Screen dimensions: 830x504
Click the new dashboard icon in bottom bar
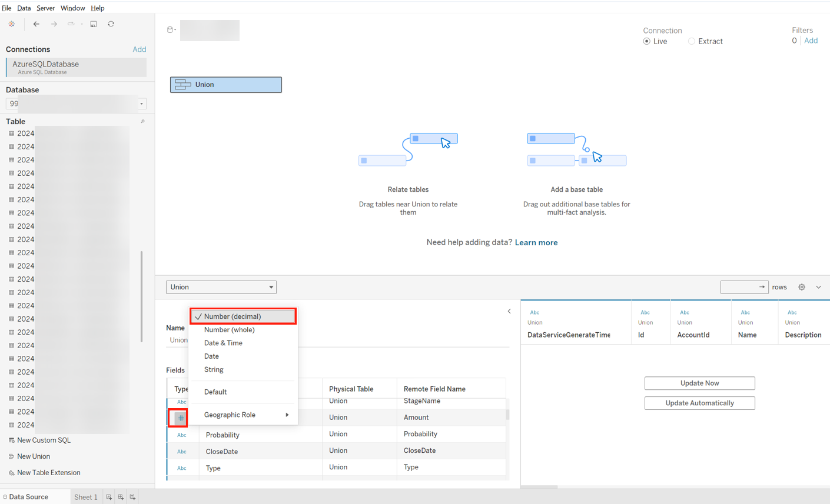pos(121,497)
